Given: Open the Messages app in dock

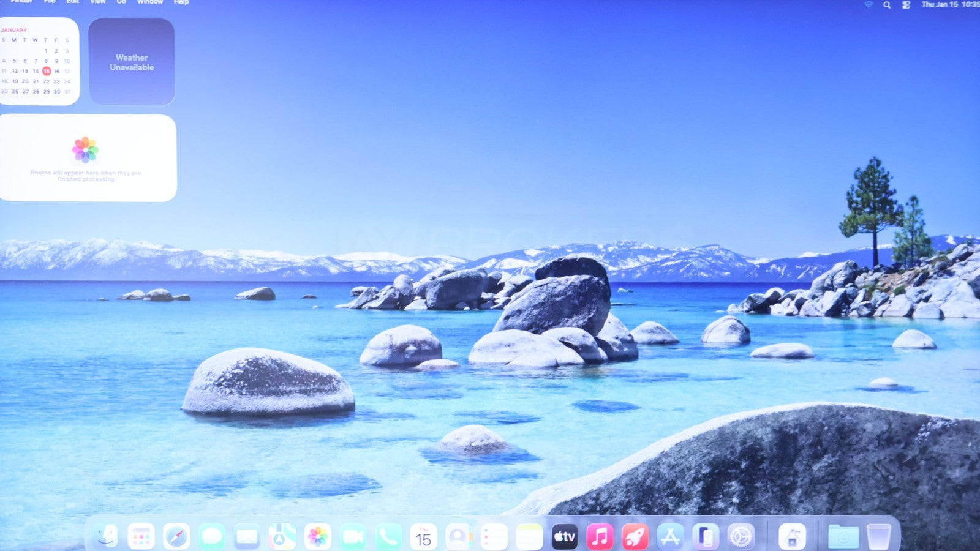Looking at the screenshot, I should (x=212, y=537).
